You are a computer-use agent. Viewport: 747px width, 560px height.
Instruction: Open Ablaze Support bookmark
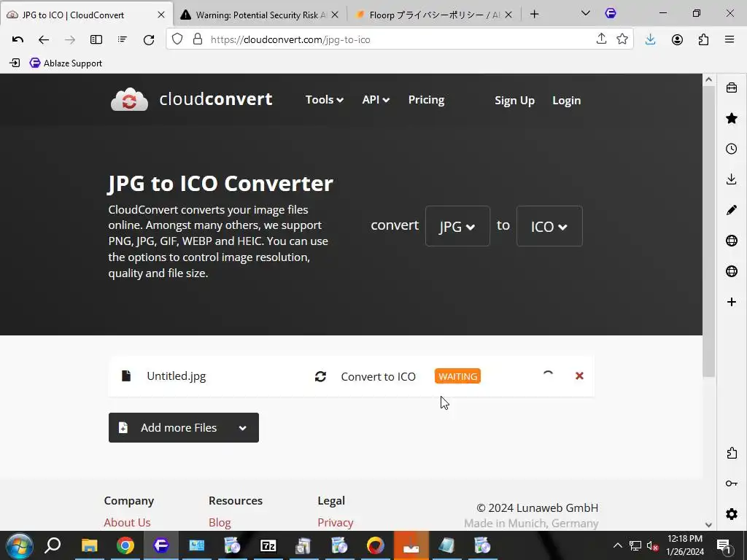pos(66,63)
